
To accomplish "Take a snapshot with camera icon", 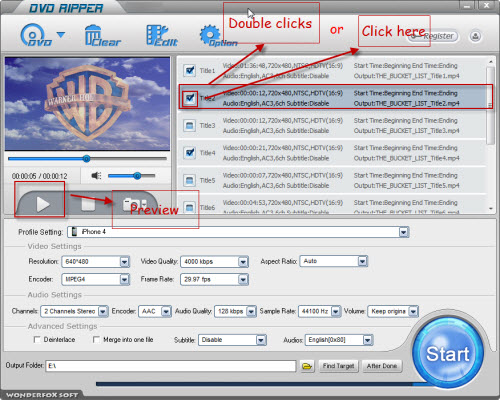I will coord(134,204).
